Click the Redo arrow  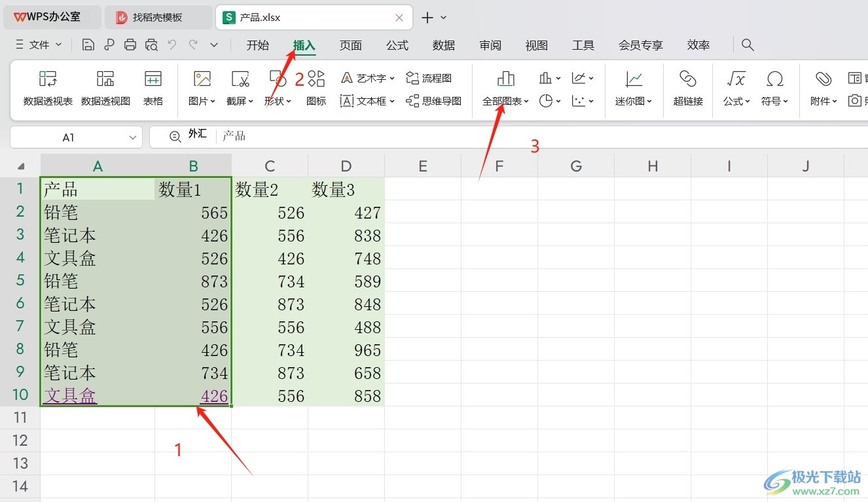[193, 45]
